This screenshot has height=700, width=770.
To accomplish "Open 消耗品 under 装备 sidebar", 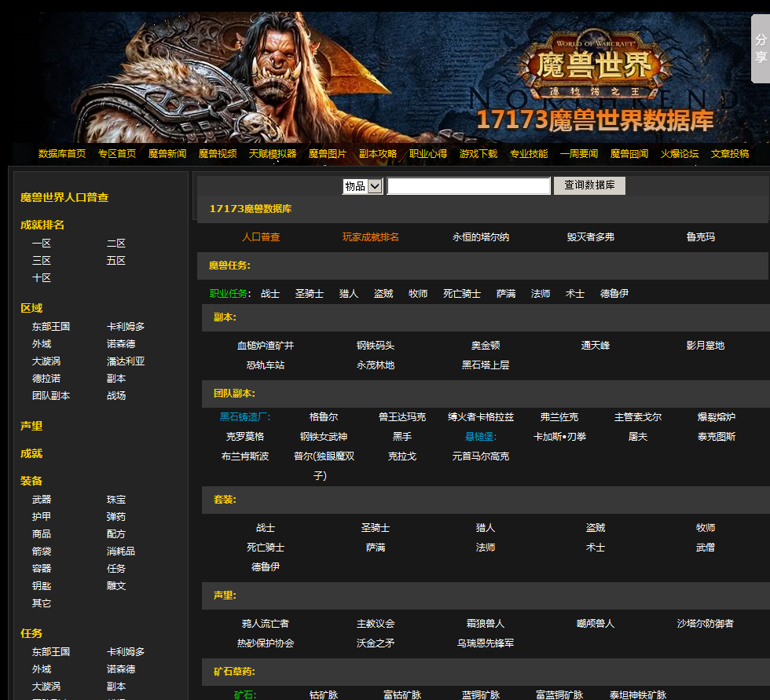I will coord(121,552).
